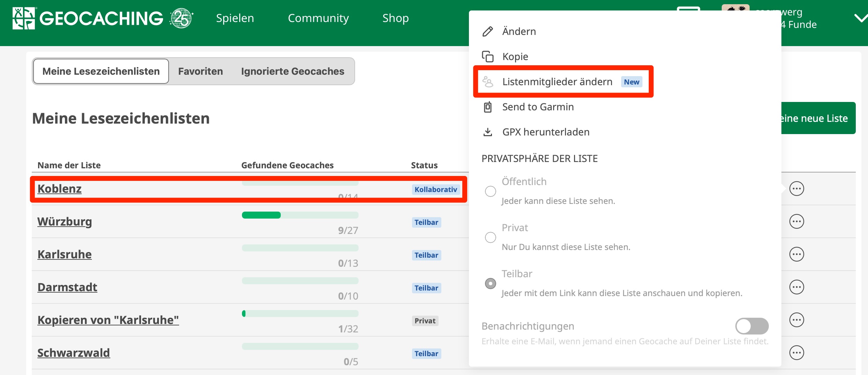Click the Geocaching logo icon
This screenshot has height=375, width=868.
pos(24,18)
